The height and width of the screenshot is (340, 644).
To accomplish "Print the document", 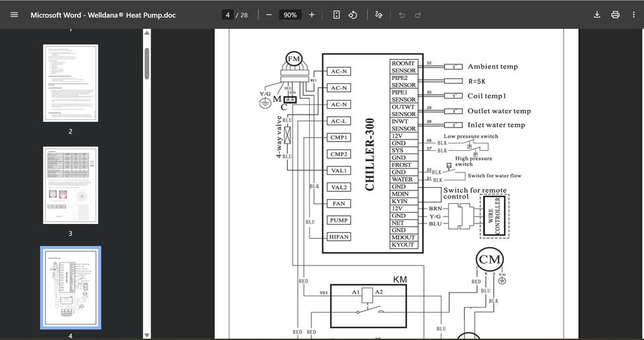I will pyautogui.click(x=615, y=15).
